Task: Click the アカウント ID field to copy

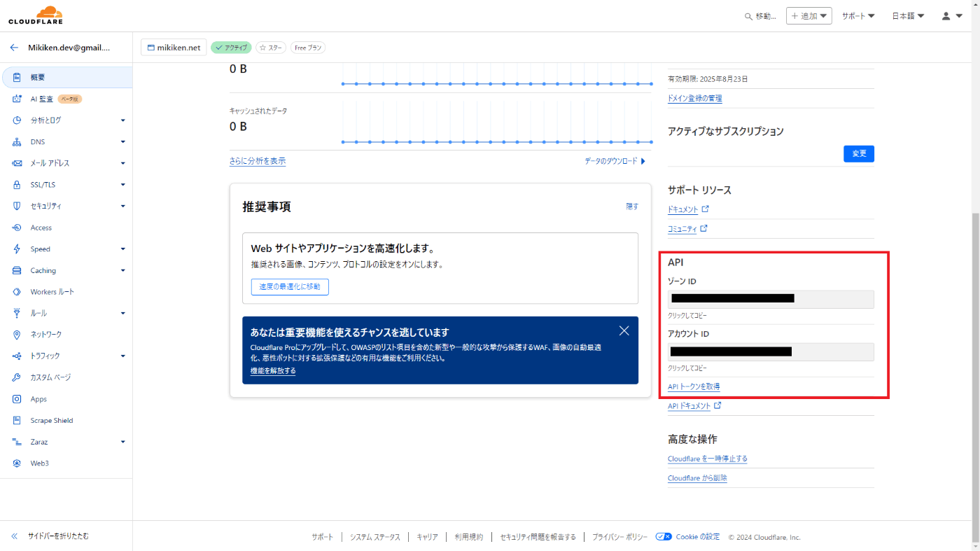Action: point(771,351)
